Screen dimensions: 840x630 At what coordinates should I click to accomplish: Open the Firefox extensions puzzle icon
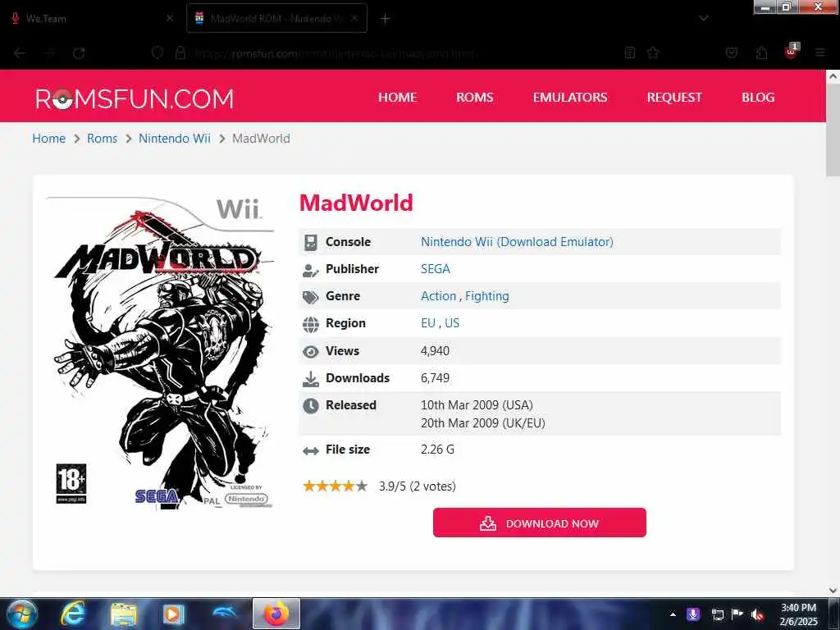pyautogui.click(x=761, y=52)
